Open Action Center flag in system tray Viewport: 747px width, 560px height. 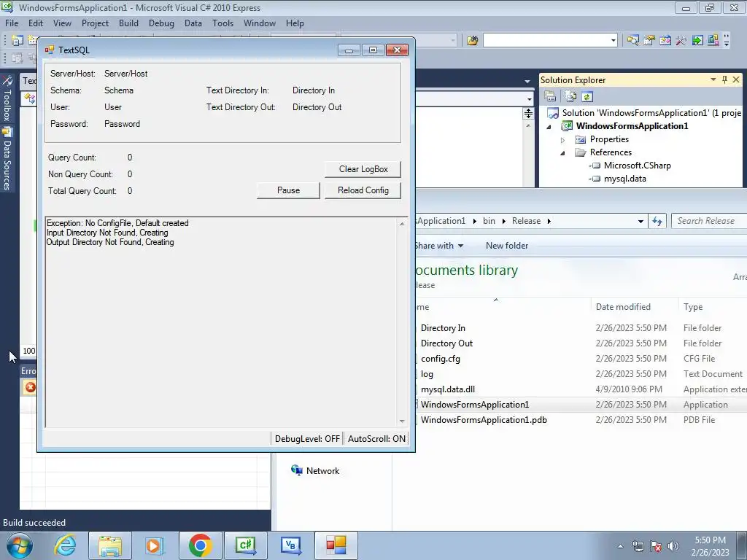coord(656,546)
